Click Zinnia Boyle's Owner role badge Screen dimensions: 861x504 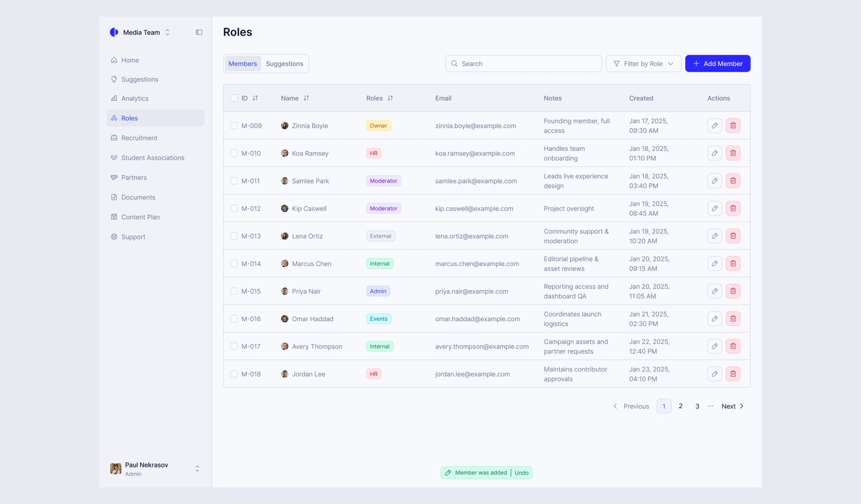tap(378, 126)
